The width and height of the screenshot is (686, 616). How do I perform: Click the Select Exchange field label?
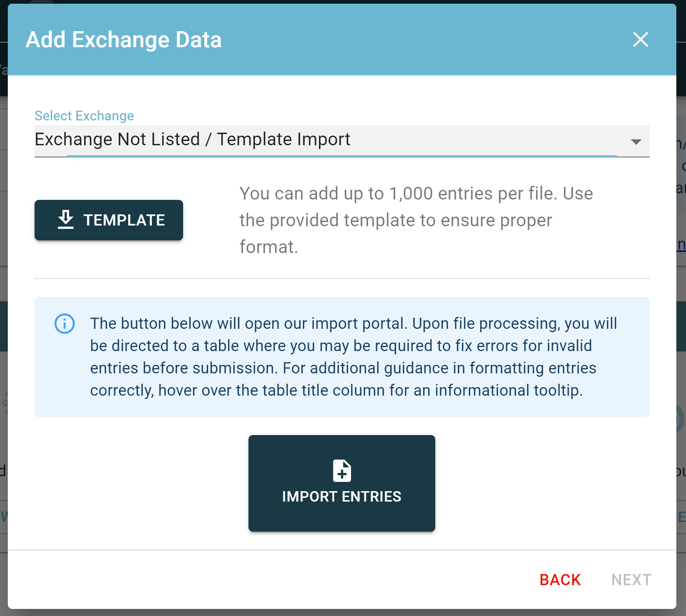coord(84,116)
